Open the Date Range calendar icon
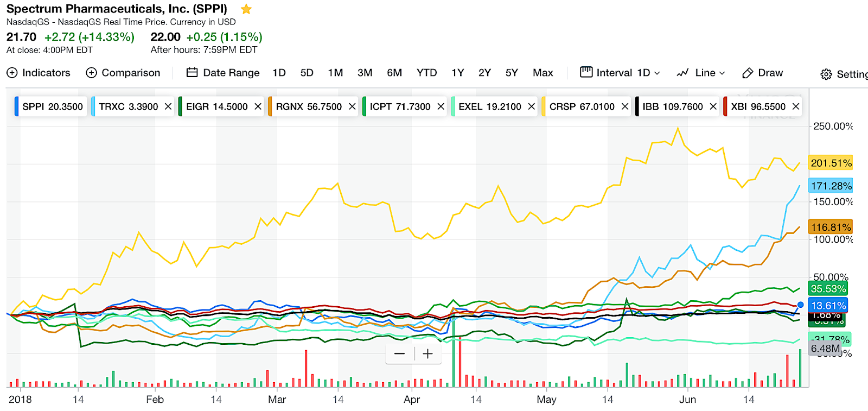This screenshot has height=411, width=868. (x=192, y=73)
